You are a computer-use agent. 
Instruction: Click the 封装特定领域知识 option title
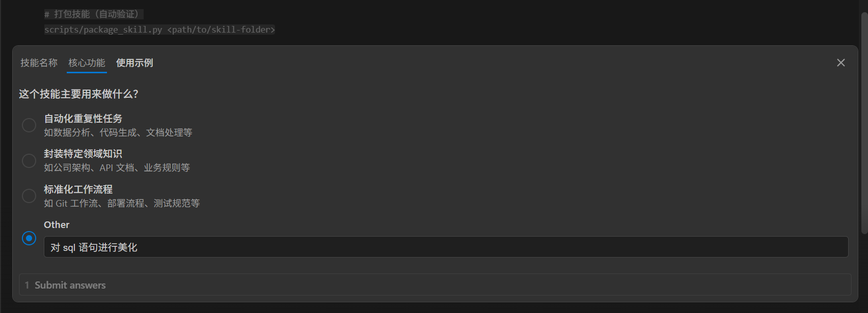[x=83, y=154]
